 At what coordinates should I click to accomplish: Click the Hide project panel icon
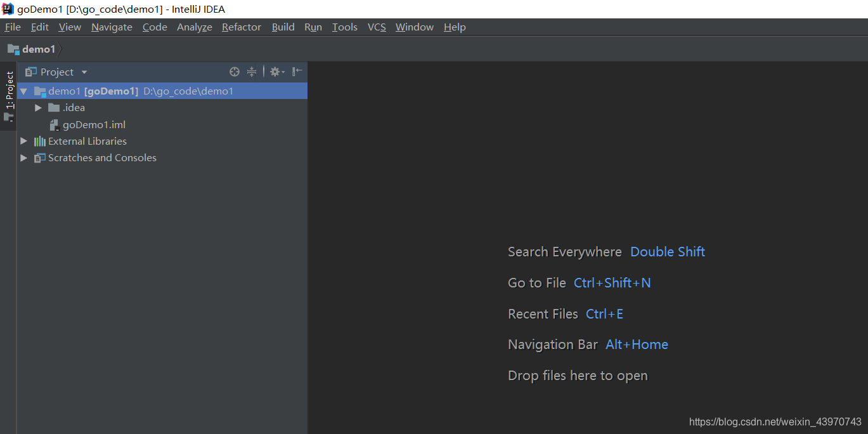(x=297, y=72)
